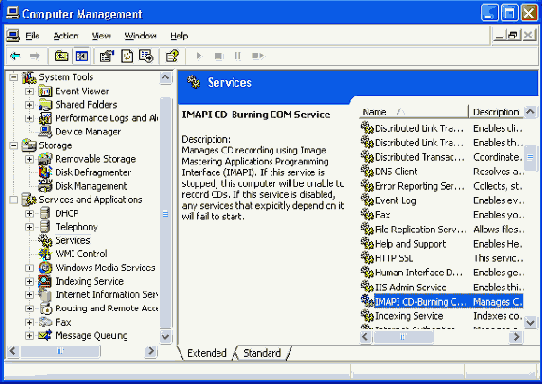Open the View menu
The height and width of the screenshot is (384, 542).
[101, 36]
